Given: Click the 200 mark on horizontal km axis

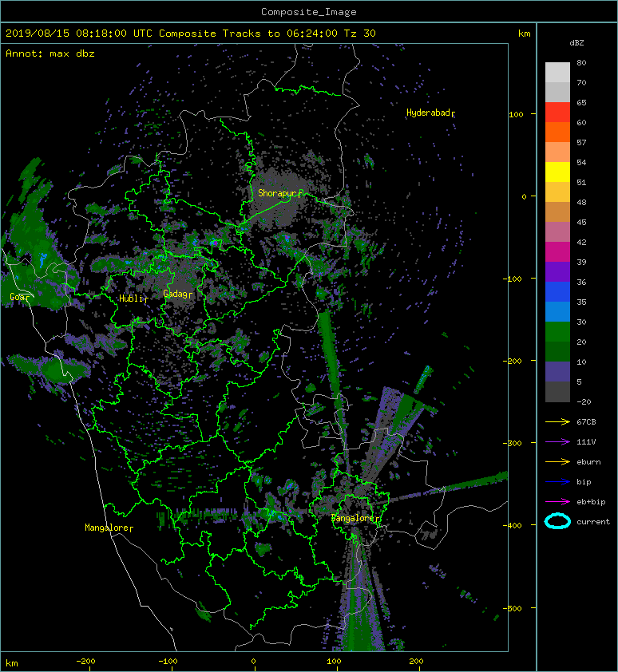Looking at the screenshot, I should (x=417, y=662).
